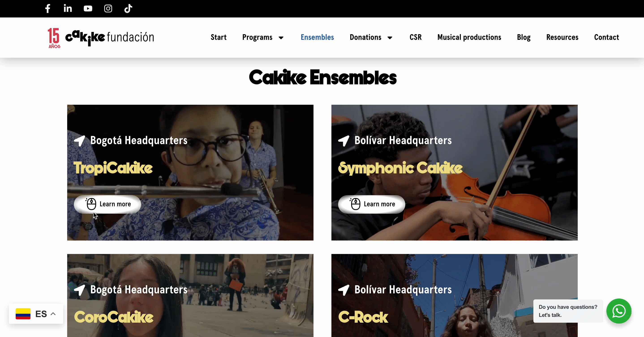This screenshot has height=337, width=644.
Task: Click Learn more on TropiCakike card
Action: coord(107,204)
